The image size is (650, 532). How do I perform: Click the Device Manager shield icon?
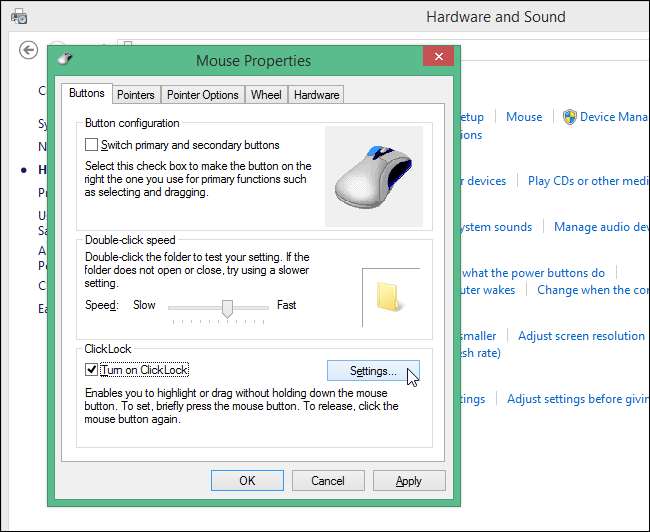coord(569,117)
